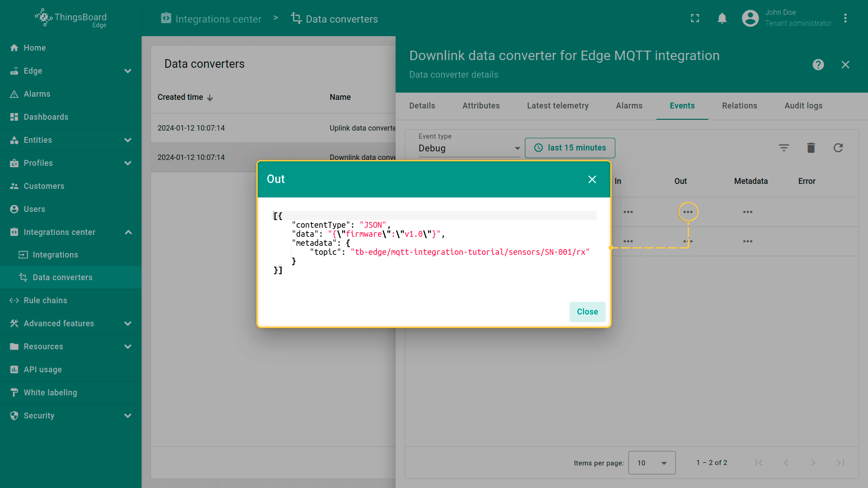This screenshot has height=488, width=868.
Task: Open Rule chains in sidebar
Action: [45, 300]
